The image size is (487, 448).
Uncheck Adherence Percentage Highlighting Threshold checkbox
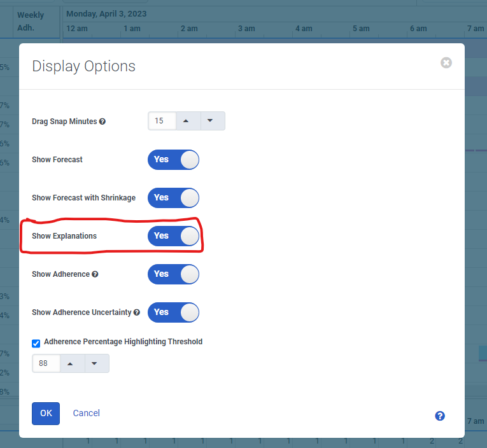point(36,343)
